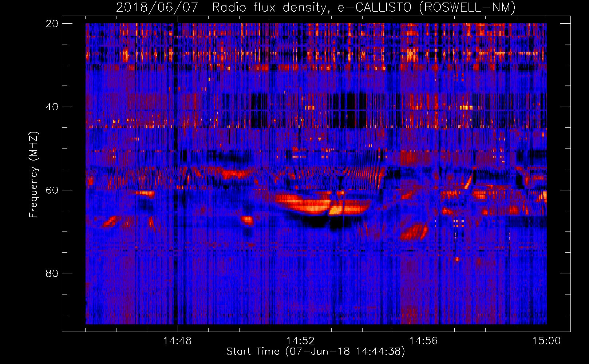Click the time tick label "14:52"
Image resolution: width=589 pixels, height=364 pixels.
(x=300, y=341)
